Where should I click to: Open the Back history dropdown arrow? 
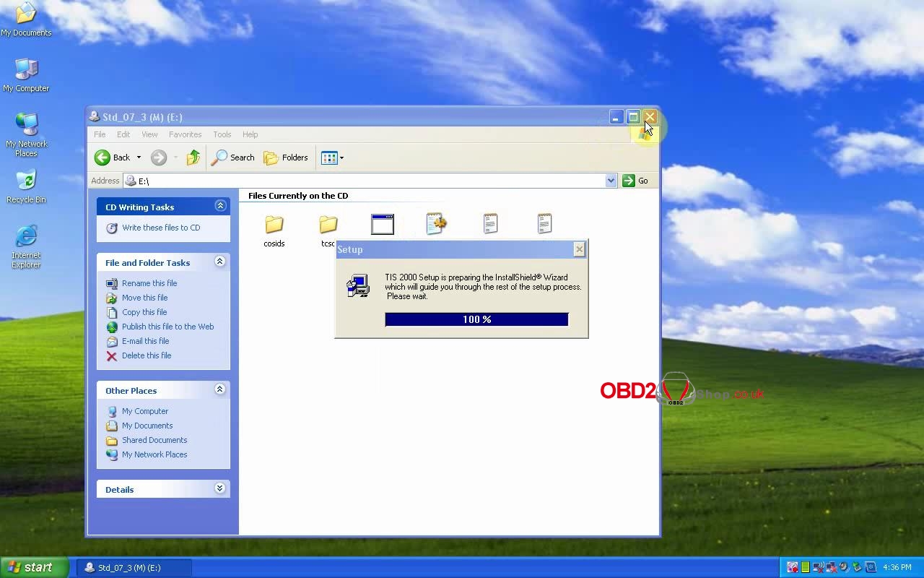click(139, 158)
